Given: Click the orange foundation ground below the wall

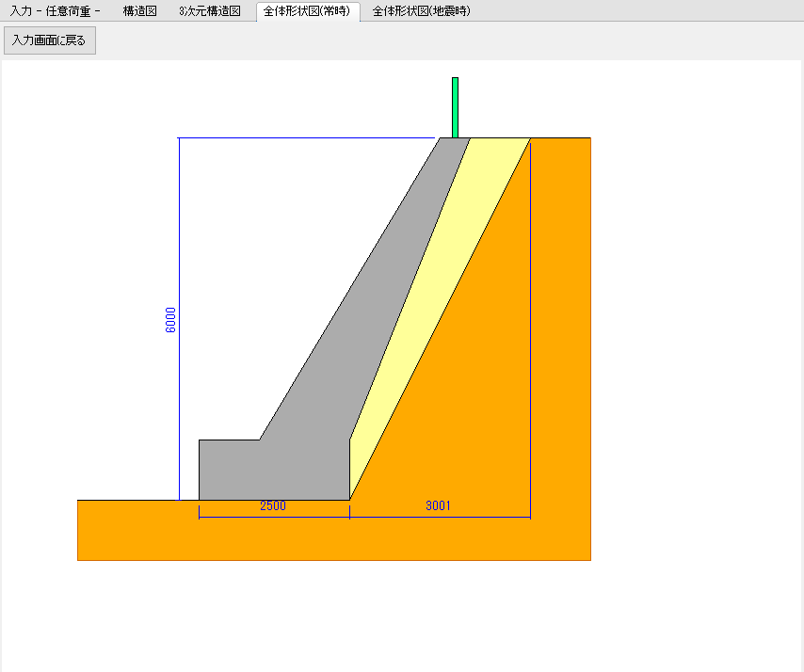Looking at the screenshot, I should click(x=282, y=538).
